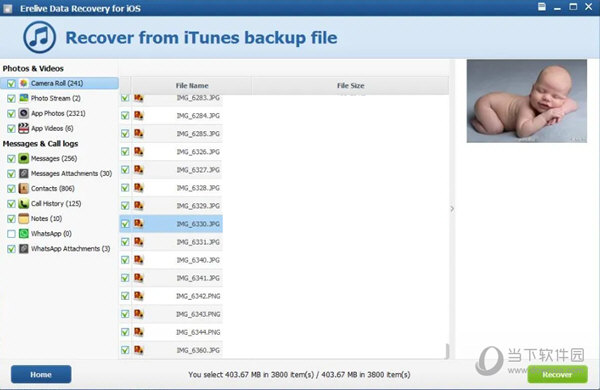600x390 pixels.
Task: Select the IMG_6283.JPG file name
Action: pyautogui.click(x=198, y=98)
